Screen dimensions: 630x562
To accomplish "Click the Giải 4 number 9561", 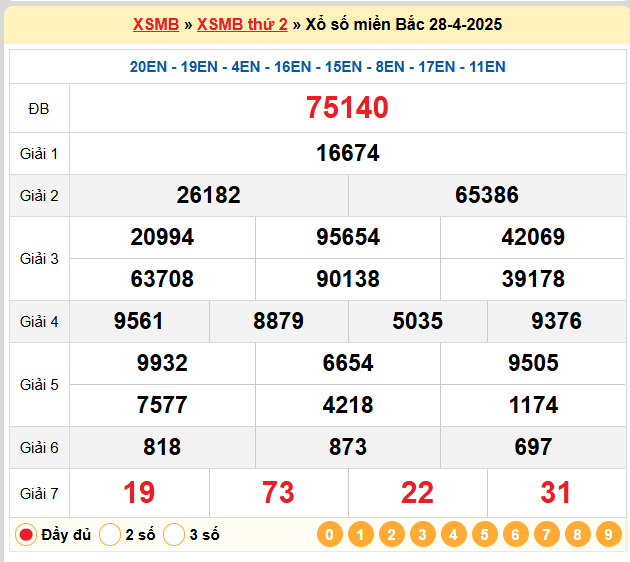I will [139, 321].
